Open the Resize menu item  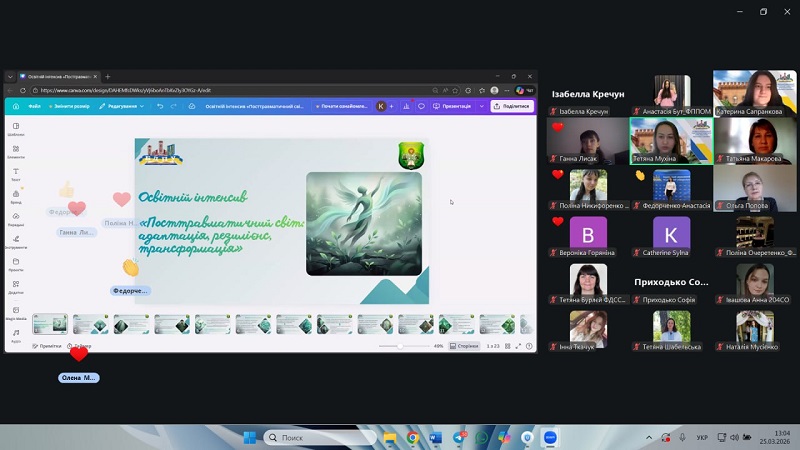tap(71, 106)
